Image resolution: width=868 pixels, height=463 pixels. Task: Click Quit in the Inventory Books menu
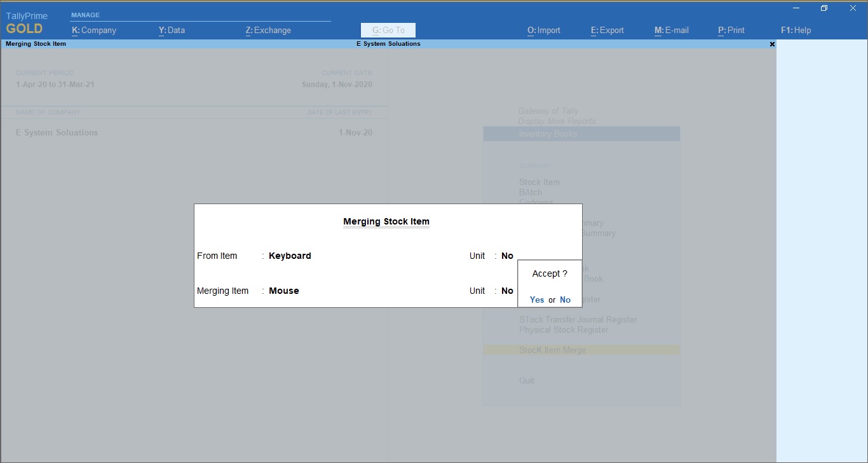click(527, 380)
